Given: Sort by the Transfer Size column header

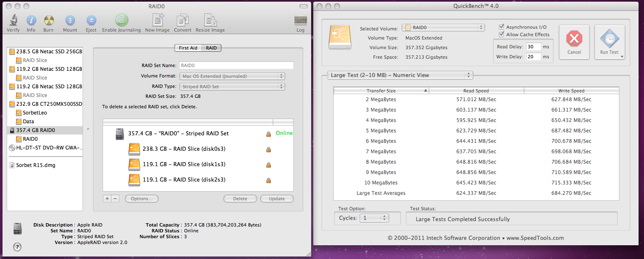Looking at the screenshot, I should pos(381,91).
